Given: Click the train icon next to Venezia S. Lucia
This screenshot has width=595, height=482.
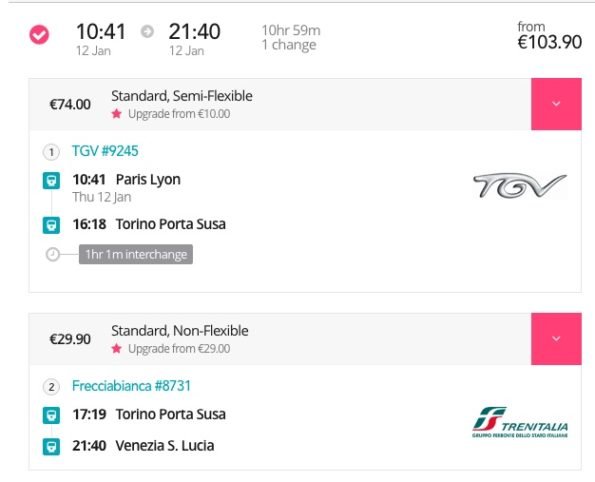Looking at the screenshot, I should point(51,447).
